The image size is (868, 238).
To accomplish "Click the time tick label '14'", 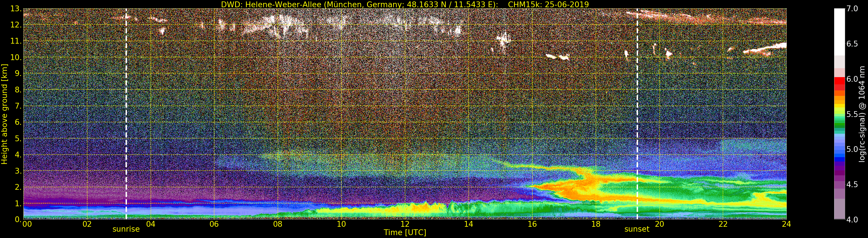I will tap(468, 224).
